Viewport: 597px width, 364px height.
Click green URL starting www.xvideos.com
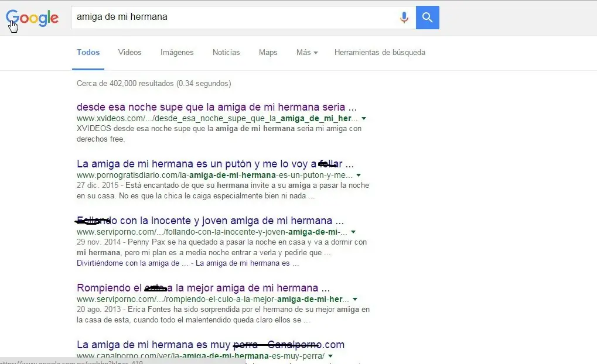coord(217,118)
